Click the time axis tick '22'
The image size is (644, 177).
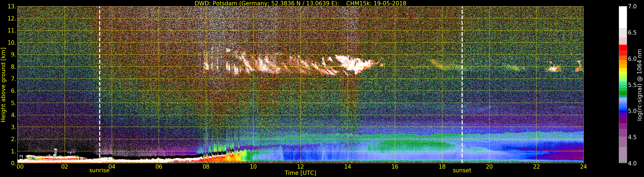[x=536, y=167]
